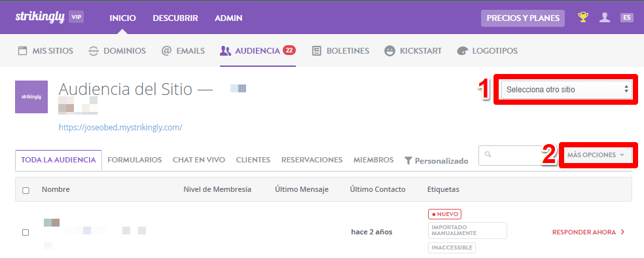This screenshot has width=644, height=258.
Task: Open the MIS SITIOS tab
Action: tap(46, 51)
